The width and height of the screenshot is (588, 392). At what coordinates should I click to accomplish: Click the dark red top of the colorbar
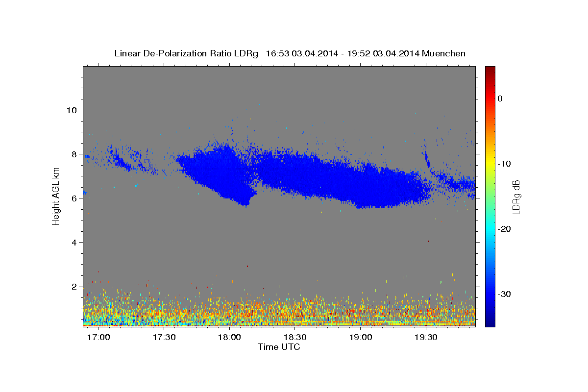point(490,71)
